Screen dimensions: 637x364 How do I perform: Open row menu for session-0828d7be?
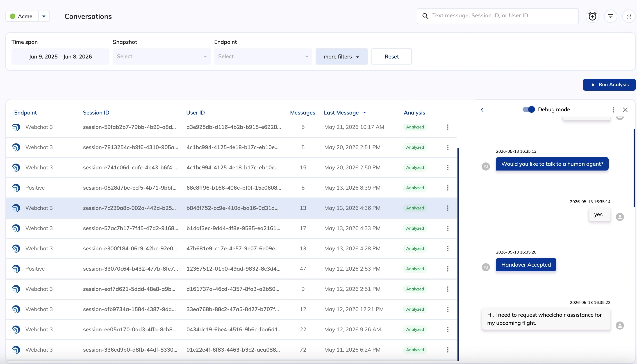[x=448, y=188]
